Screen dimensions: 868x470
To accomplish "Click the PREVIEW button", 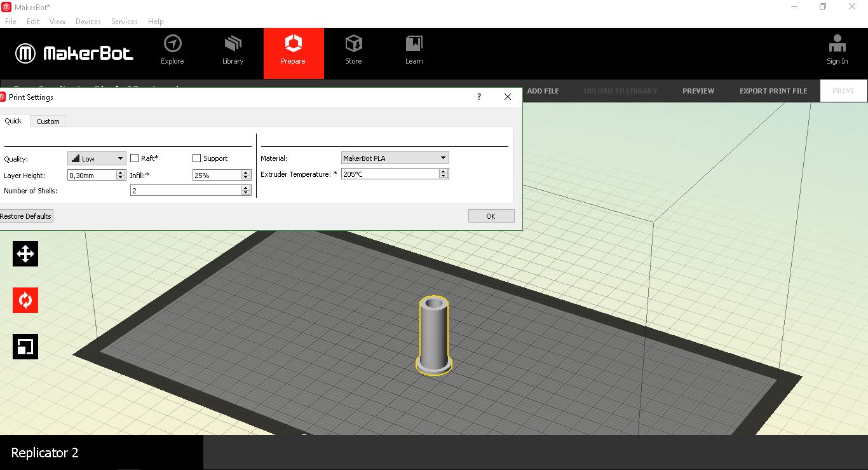I will [698, 91].
